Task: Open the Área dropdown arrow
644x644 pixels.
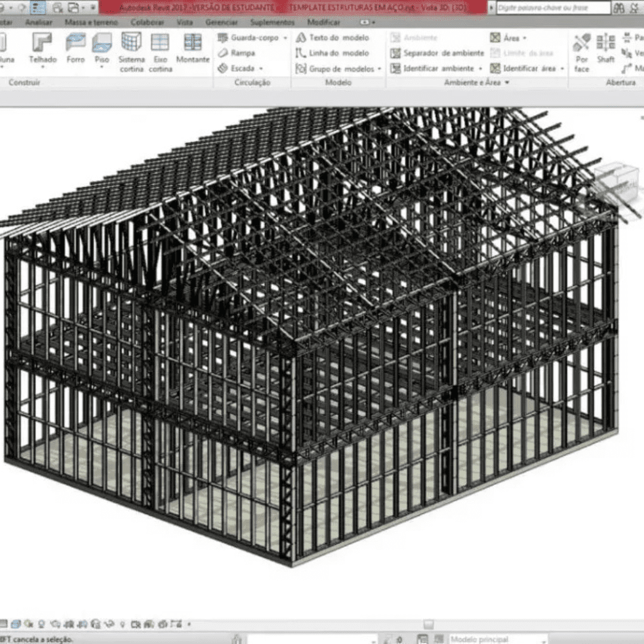Action: tap(525, 38)
